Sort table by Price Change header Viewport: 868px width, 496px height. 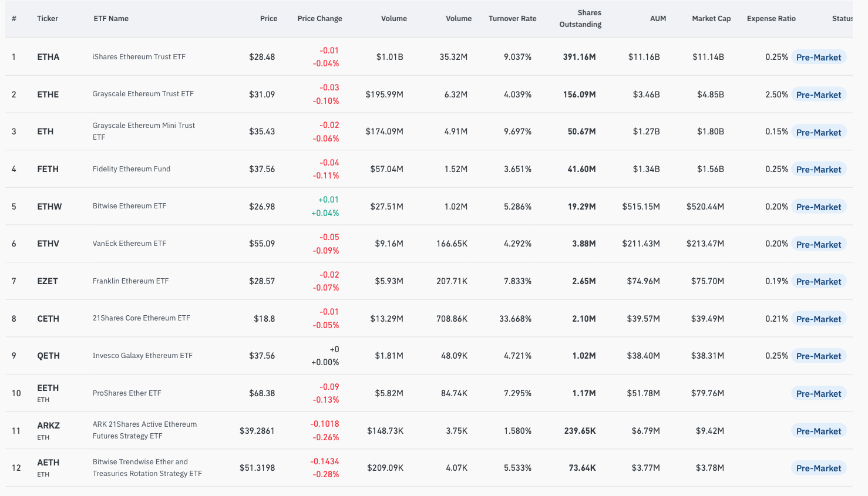pos(319,19)
